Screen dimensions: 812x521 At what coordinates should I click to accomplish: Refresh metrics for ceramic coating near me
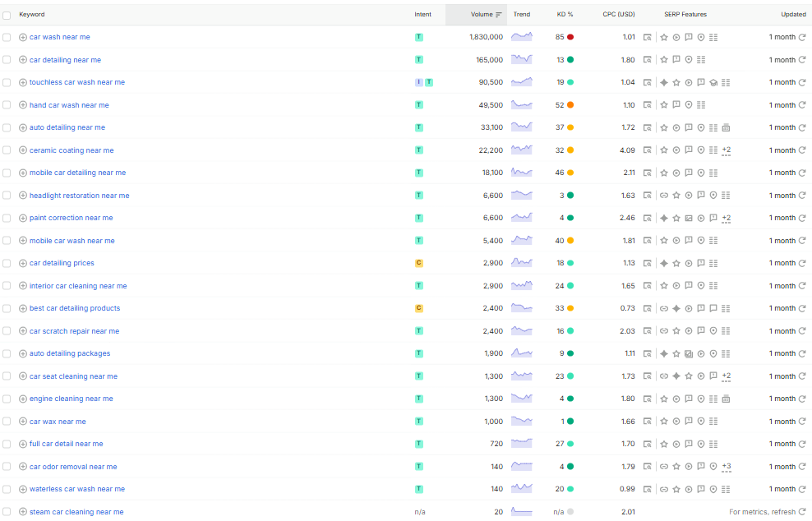point(802,150)
